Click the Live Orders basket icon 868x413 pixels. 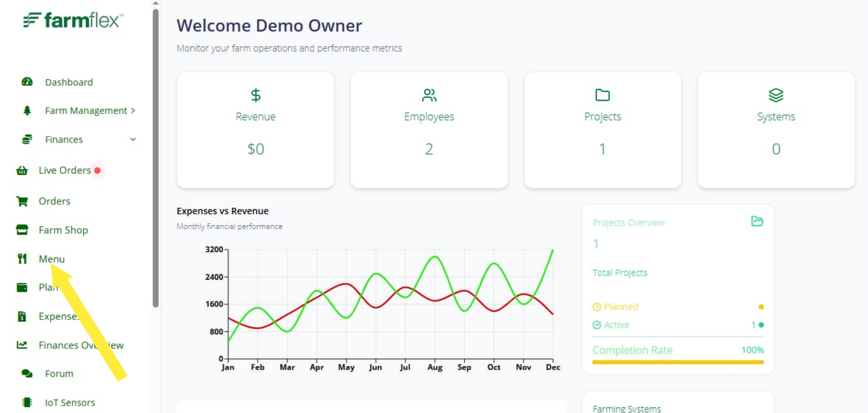point(22,170)
